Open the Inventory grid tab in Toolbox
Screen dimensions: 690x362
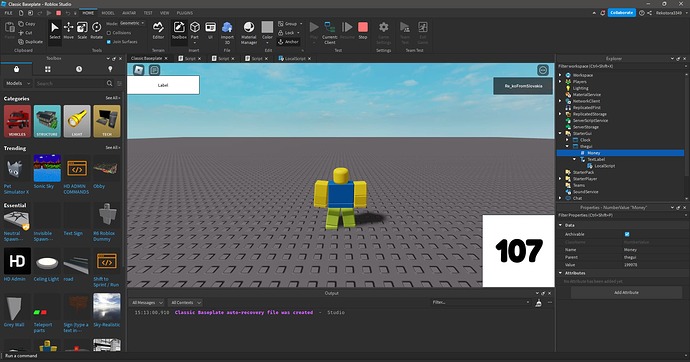(x=48, y=69)
